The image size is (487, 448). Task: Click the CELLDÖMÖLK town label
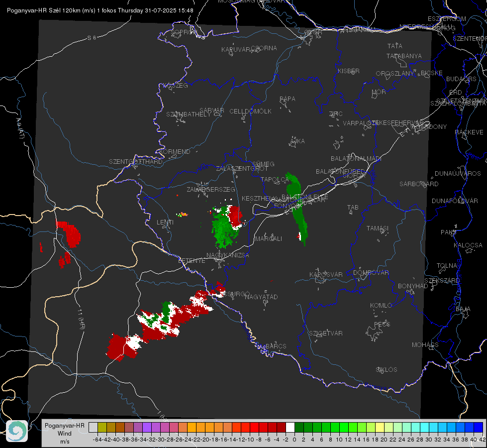click(250, 111)
